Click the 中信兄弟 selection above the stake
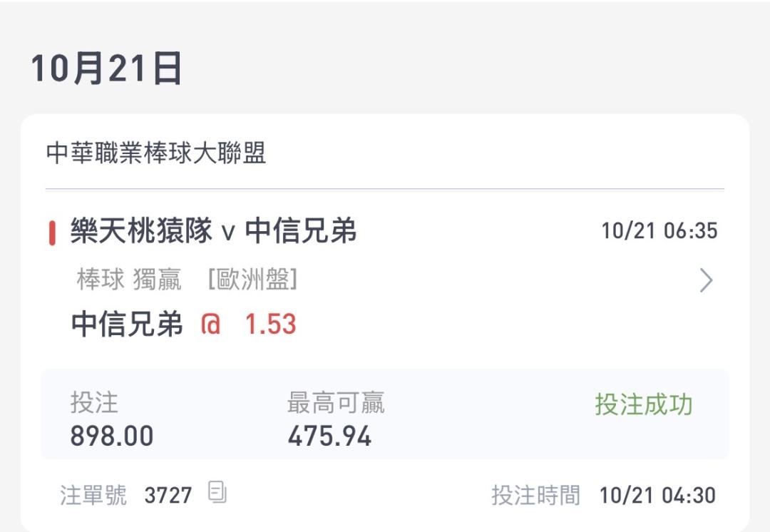The height and width of the screenshot is (532, 770). [x=128, y=324]
